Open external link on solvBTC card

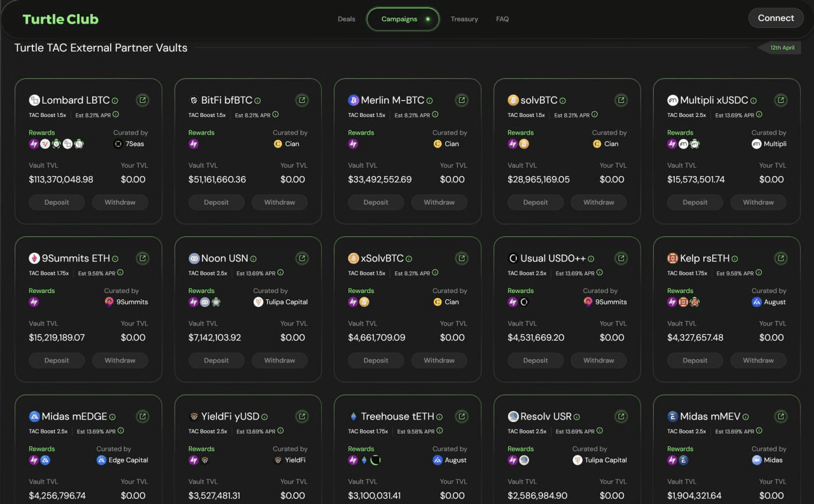tap(621, 100)
